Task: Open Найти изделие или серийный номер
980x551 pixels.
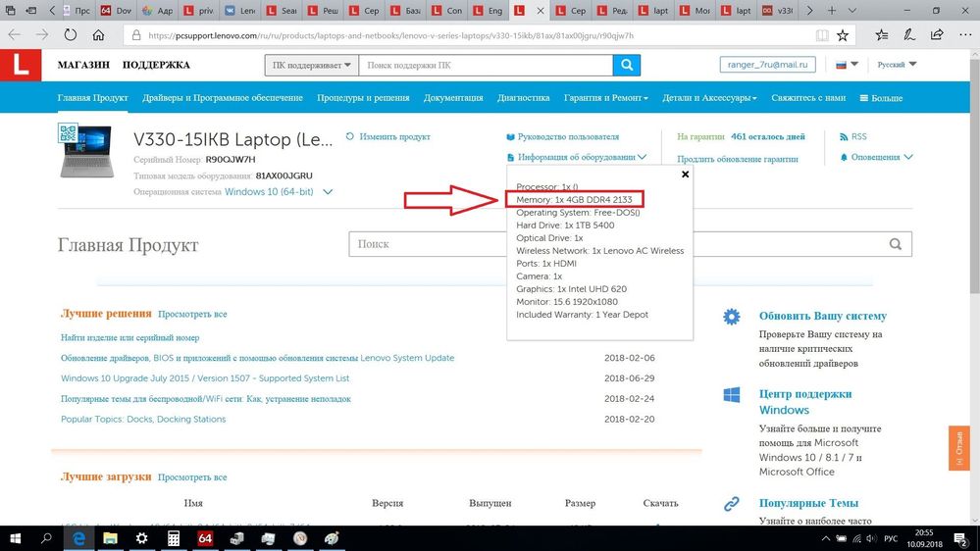Action: pyautogui.click(x=130, y=337)
